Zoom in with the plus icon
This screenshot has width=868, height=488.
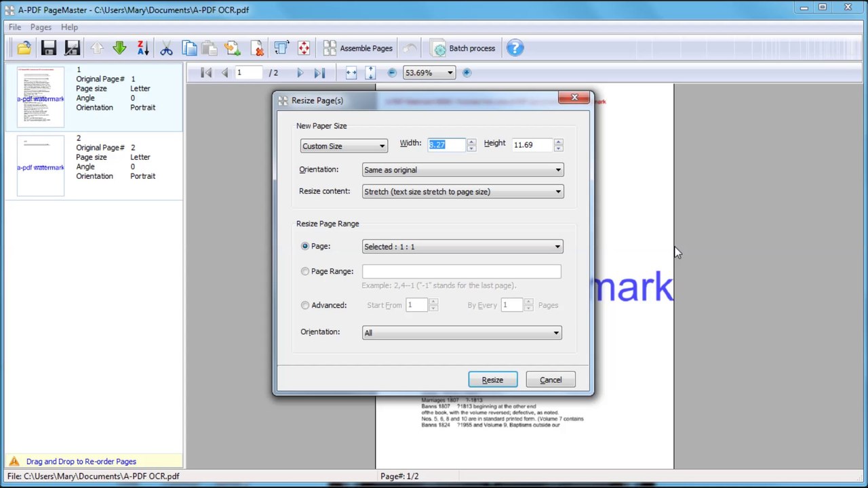pyautogui.click(x=467, y=73)
